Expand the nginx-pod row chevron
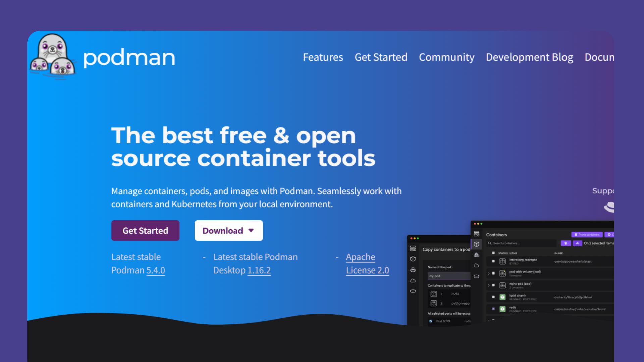This screenshot has width=644, height=362. [489, 285]
